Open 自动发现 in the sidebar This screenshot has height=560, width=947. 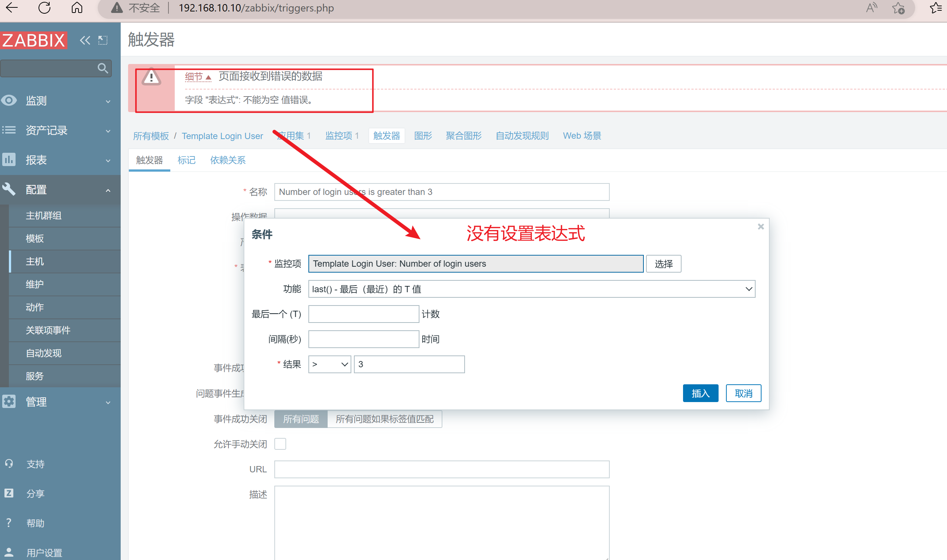(x=43, y=353)
